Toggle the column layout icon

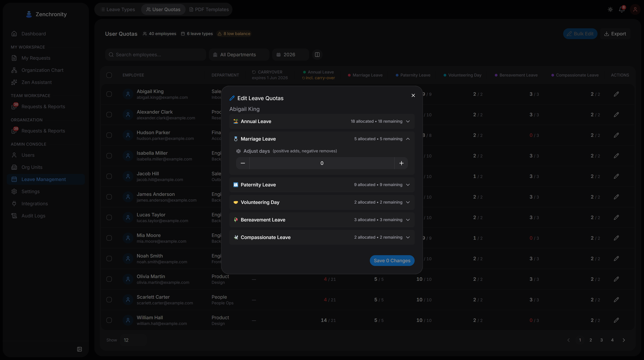pos(317,55)
